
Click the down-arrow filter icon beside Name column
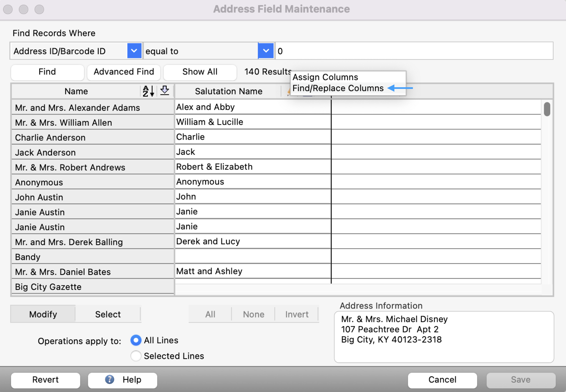pyautogui.click(x=164, y=91)
